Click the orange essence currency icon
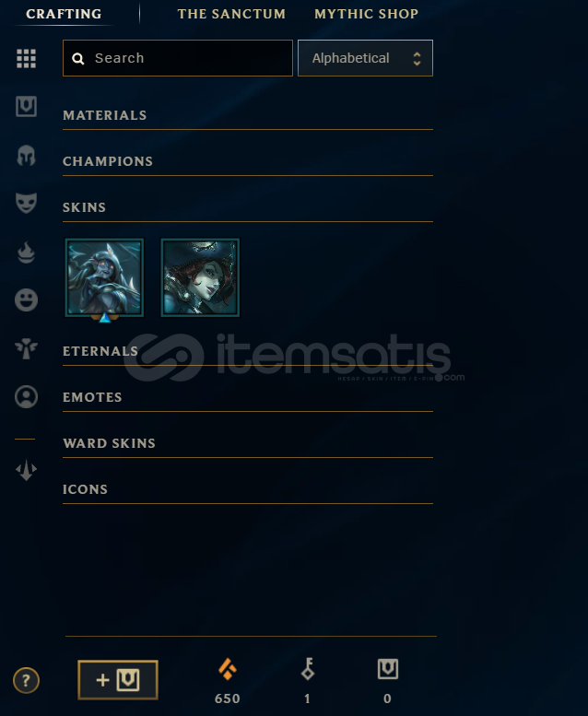The image size is (588, 716). (x=227, y=669)
